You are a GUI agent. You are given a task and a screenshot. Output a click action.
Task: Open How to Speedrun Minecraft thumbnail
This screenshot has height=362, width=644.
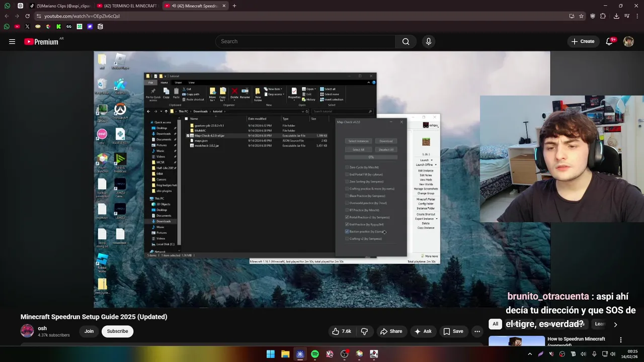coord(516,341)
